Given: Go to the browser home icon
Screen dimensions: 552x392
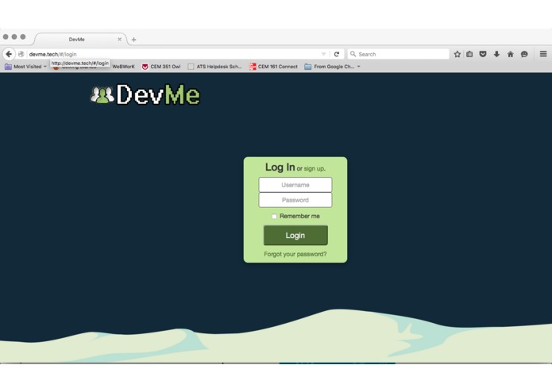Looking at the screenshot, I should click(x=511, y=54).
